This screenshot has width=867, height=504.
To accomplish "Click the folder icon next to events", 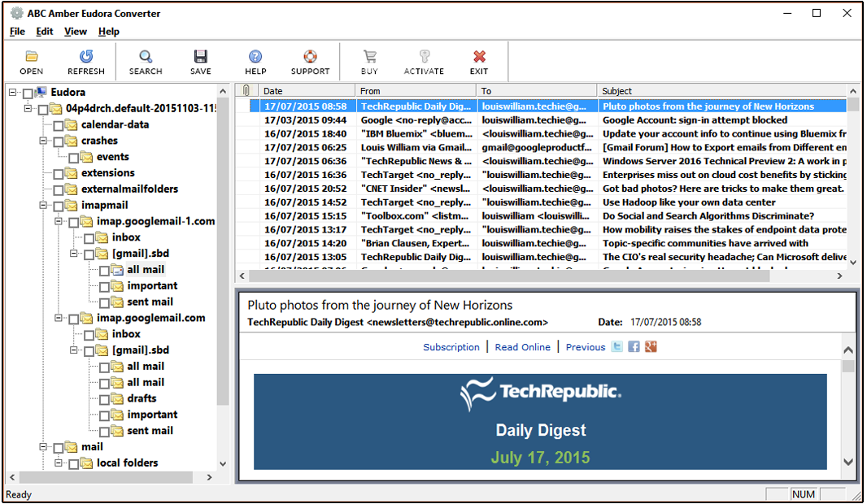I will (x=86, y=157).
